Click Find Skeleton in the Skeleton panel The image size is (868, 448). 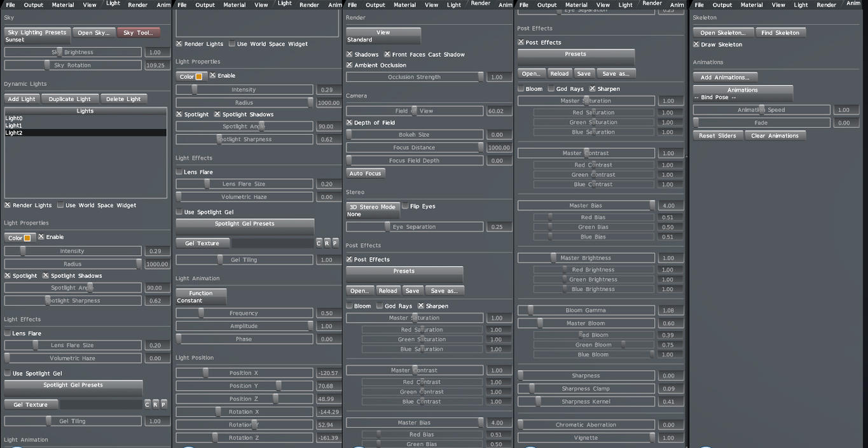coord(780,32)
